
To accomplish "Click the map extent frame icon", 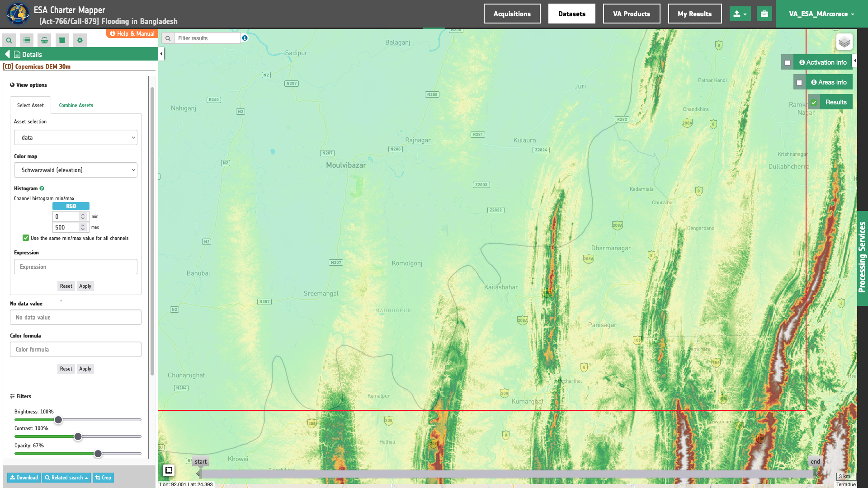I will [x=169, y=470].
